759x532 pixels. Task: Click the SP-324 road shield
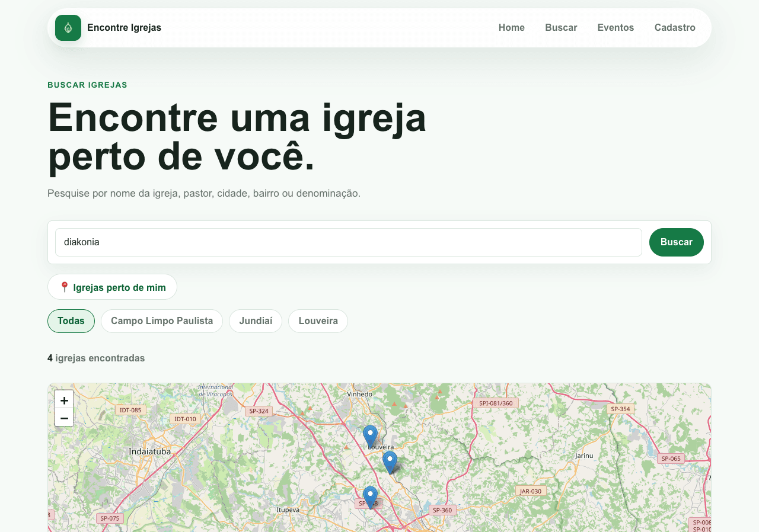[x=259, y=411]
